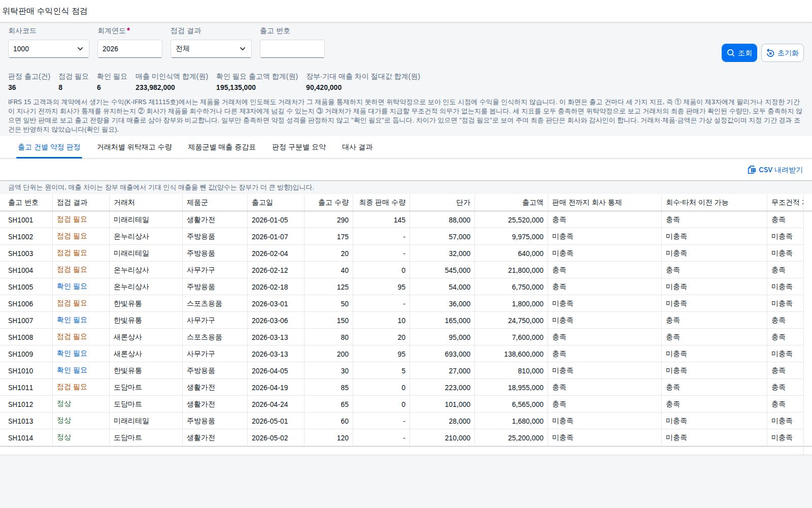The width and height of the screenshot is (812, 508).
Task: Click the 확인 필요 status in row SH1009
Action: [72, 354]
